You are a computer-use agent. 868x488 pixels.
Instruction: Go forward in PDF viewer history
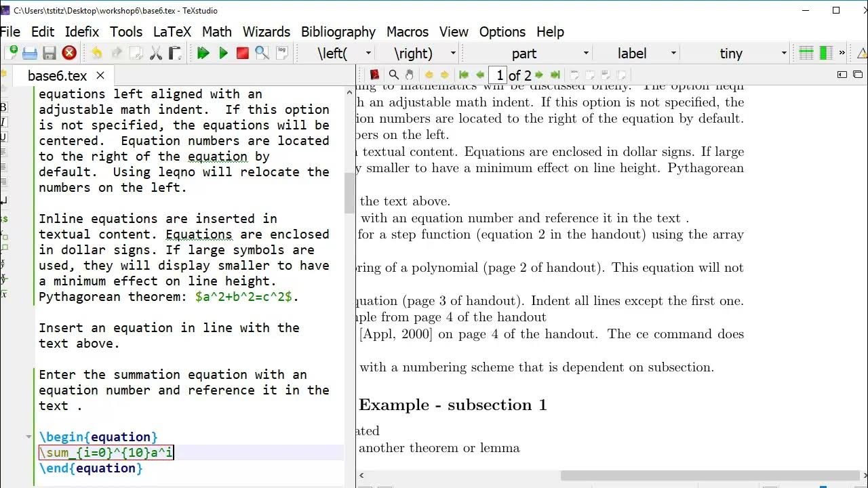[x=445, y=75]
